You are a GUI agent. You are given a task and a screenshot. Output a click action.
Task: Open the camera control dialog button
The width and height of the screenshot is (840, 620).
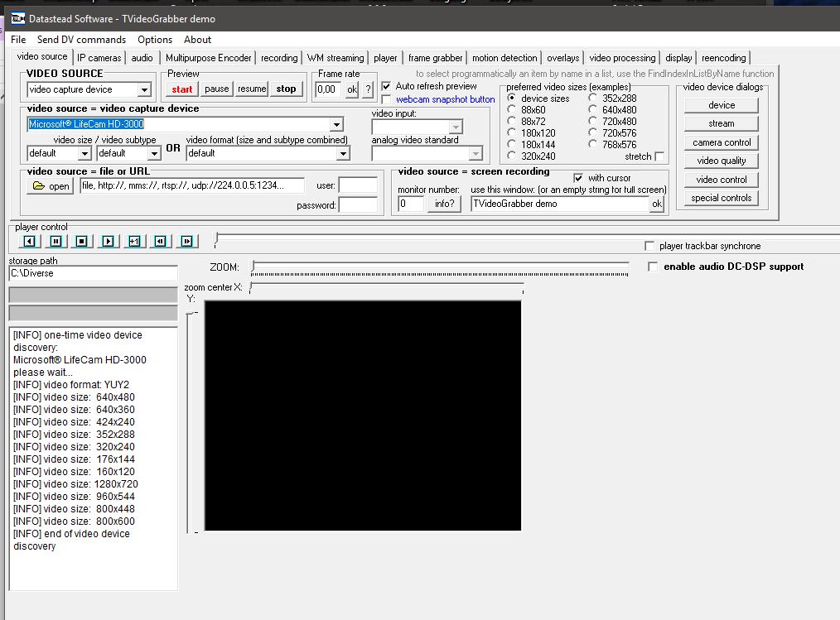coord(722,142)
